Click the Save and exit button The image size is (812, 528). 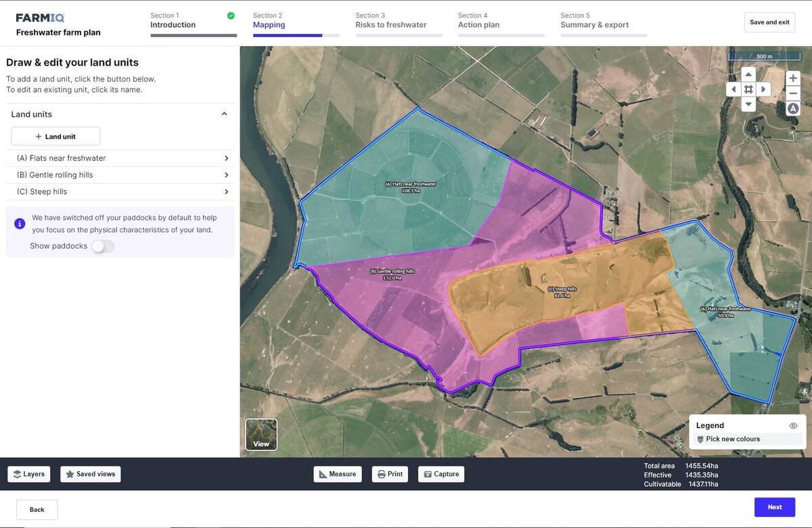[769, 22]
